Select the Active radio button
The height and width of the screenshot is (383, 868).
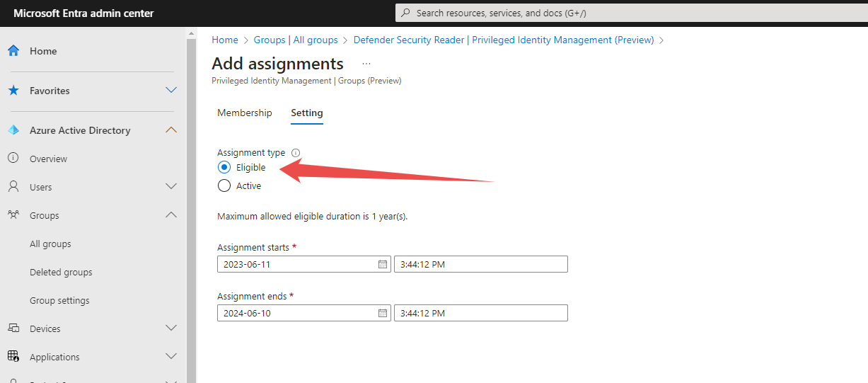pos(224,185)
